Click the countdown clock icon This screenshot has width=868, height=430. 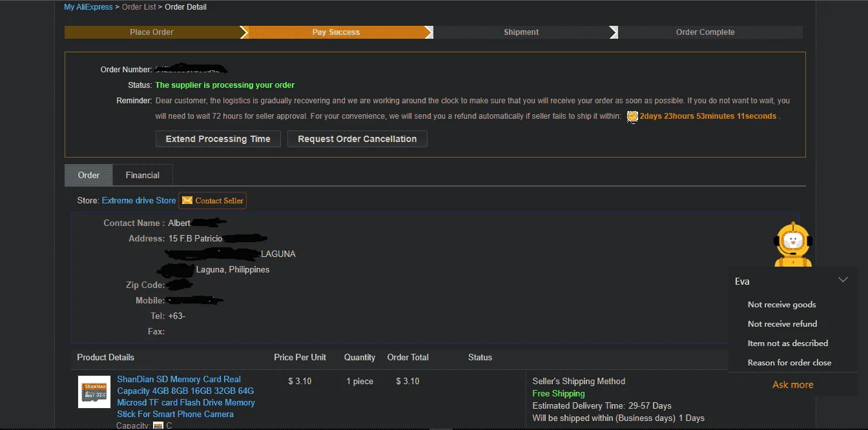point(632,116)
